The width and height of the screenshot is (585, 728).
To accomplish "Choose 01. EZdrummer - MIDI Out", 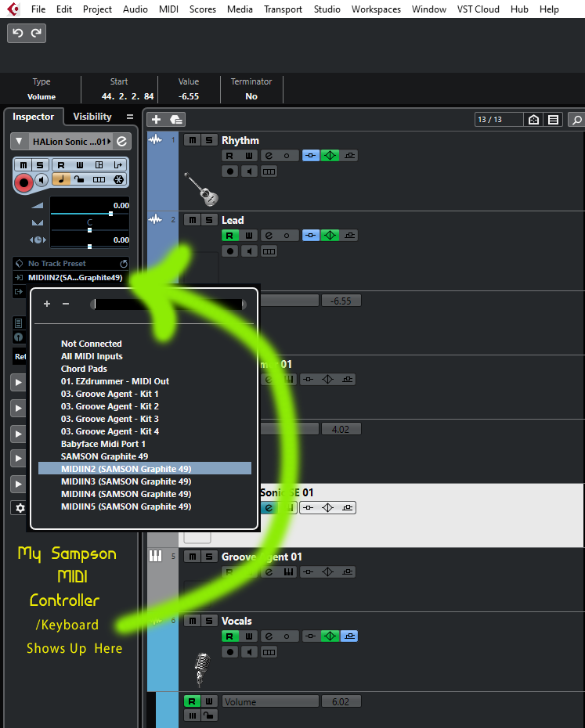I will (145, 381).
